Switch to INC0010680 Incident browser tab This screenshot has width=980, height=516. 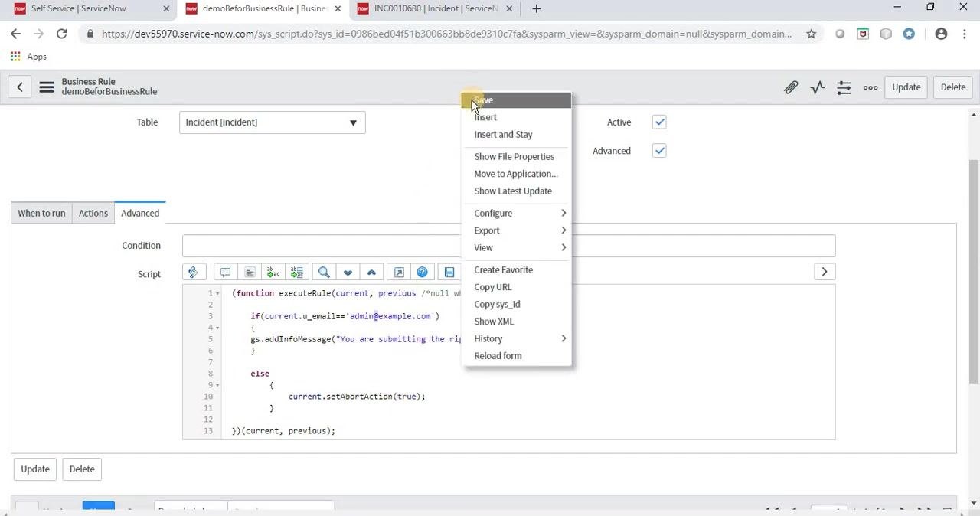tap(435, 9)
